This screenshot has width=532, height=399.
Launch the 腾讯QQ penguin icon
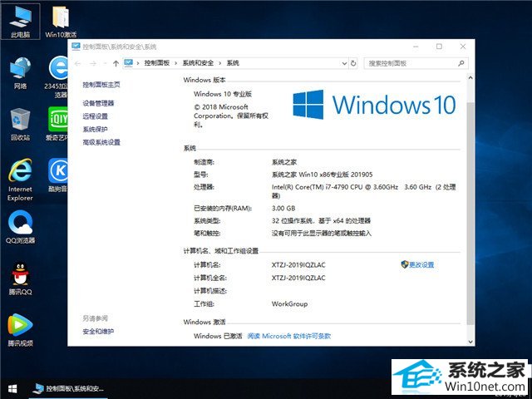20,279
